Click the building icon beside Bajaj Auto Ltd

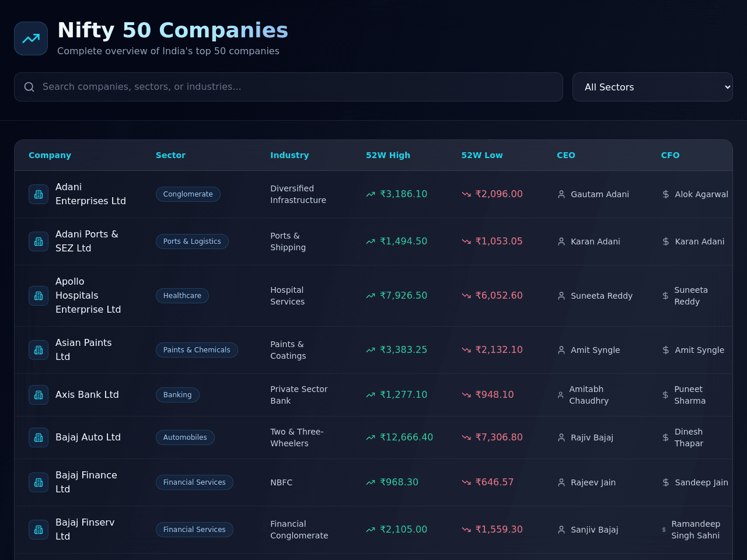(39, 437)
